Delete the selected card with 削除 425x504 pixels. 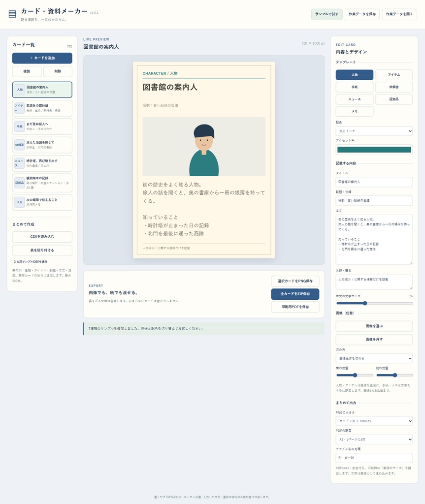[58, 71]
